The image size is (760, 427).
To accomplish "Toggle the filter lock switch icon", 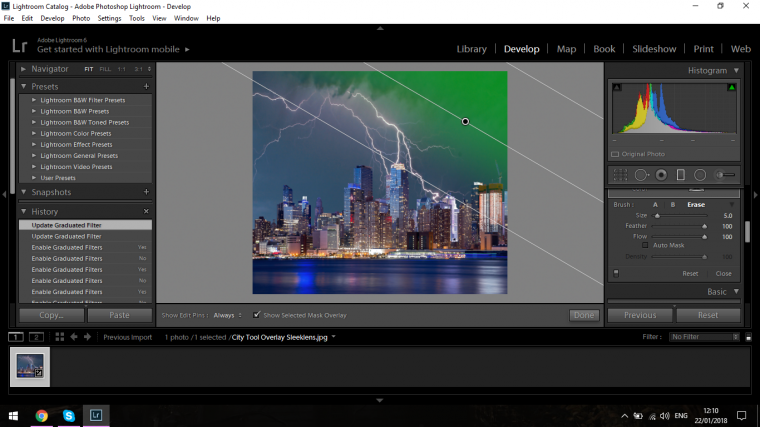I will (748, 337).
